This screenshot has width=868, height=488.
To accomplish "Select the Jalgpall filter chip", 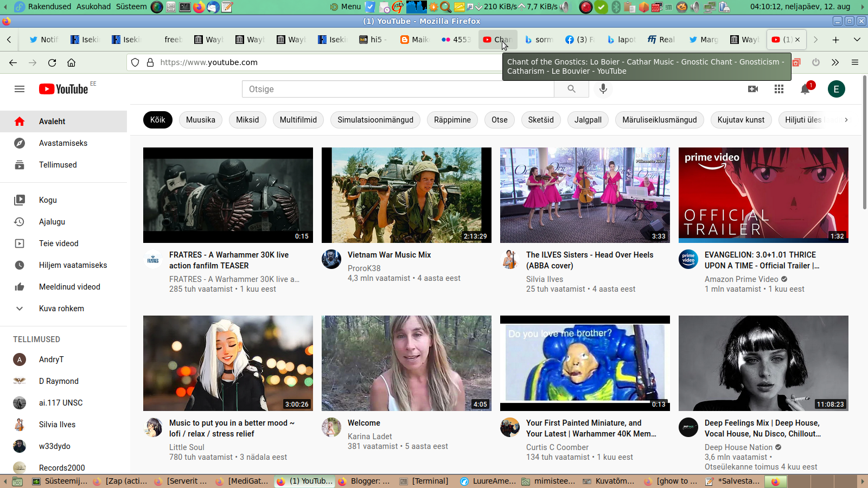I will click(x=588, y=120).
